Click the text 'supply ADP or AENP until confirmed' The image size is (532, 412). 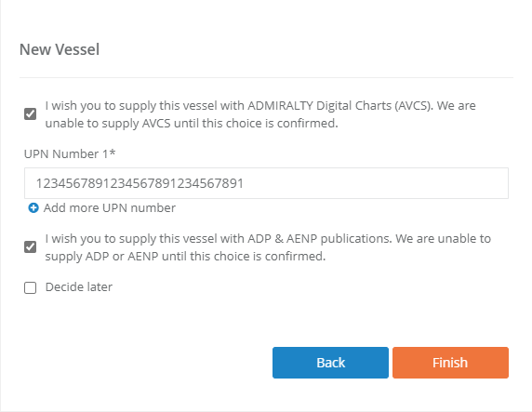(185, 257)
